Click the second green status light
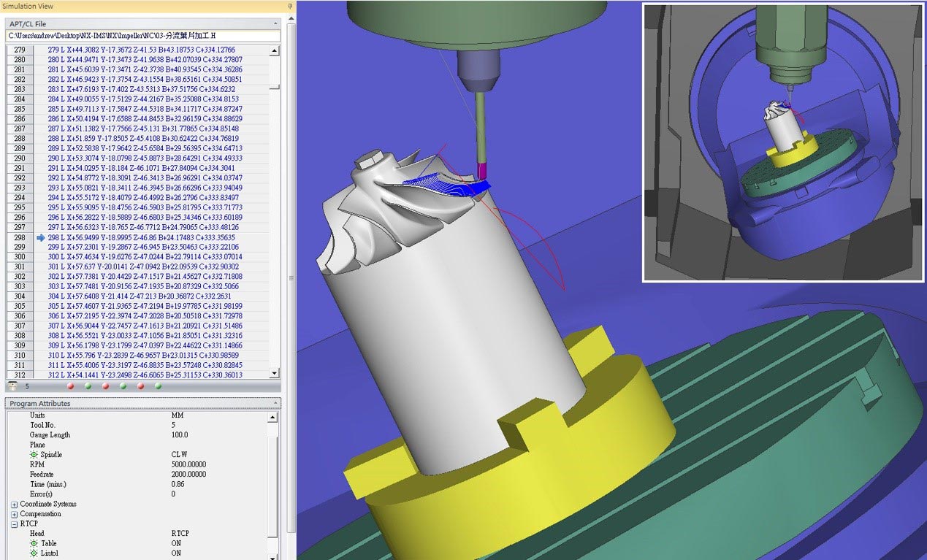Screen dimensions: 927x560 click(x=123, y=386)
